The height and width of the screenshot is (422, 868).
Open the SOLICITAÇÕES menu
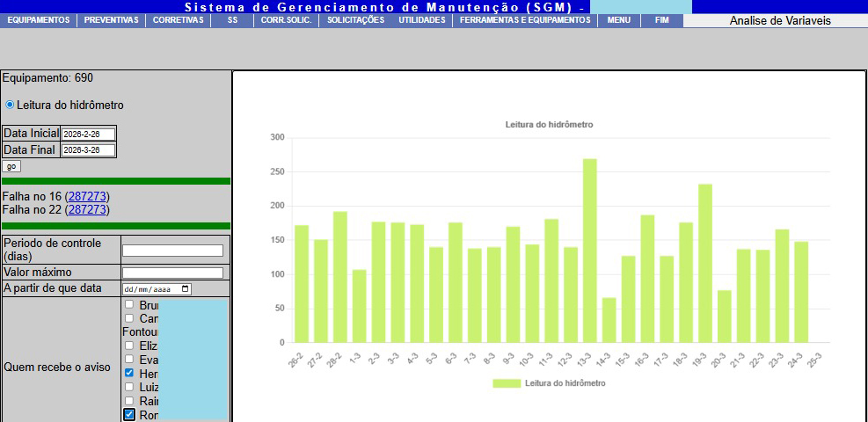point(355,20)
